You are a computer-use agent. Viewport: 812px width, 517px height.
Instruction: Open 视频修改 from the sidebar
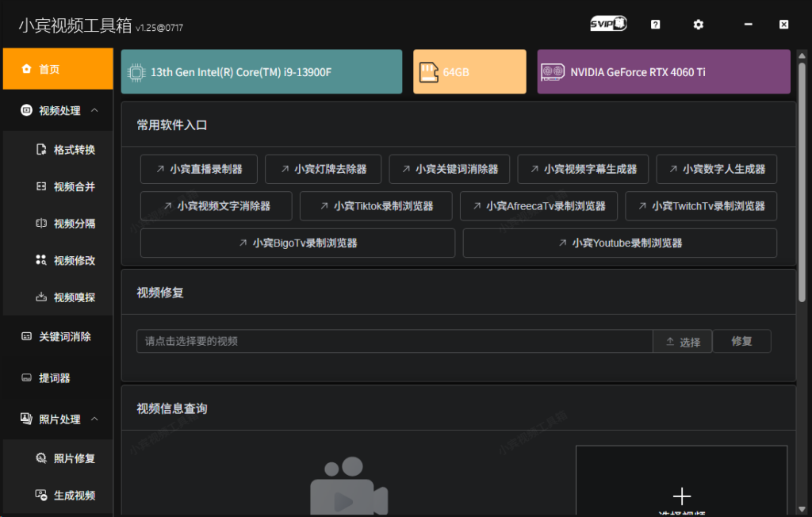(58, 260)
